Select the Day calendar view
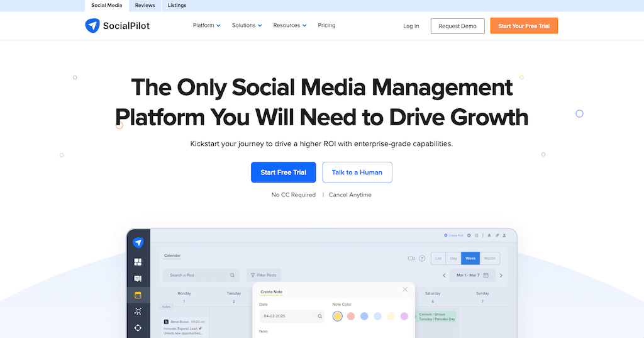The height and width of the screenshot is (338, 644). pyautogui.click(x=453, y=258)
